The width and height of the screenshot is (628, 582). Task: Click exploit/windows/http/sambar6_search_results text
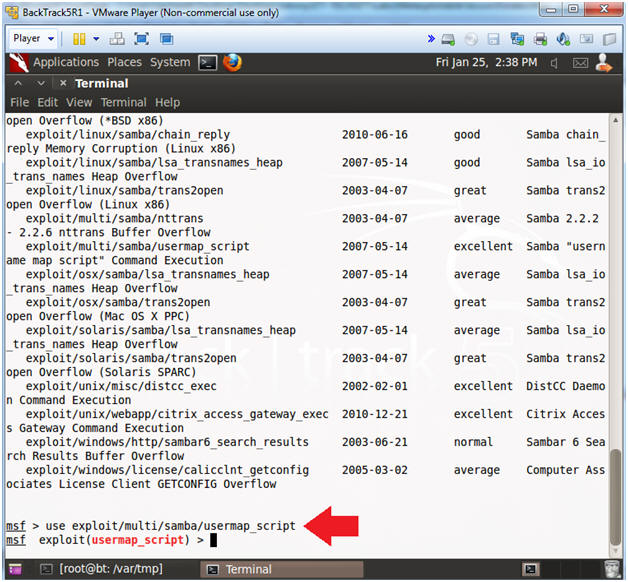(x=167, y=442)
